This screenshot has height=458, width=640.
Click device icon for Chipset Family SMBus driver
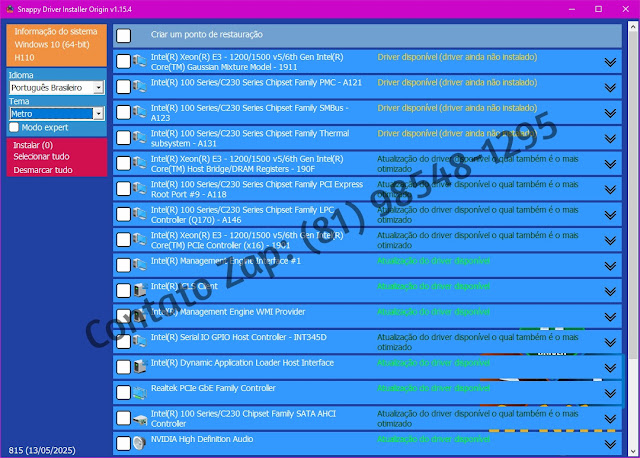click(140, 112)
